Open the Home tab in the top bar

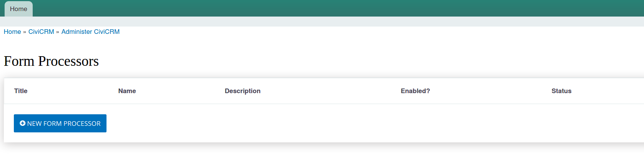(x=18, y=9)
